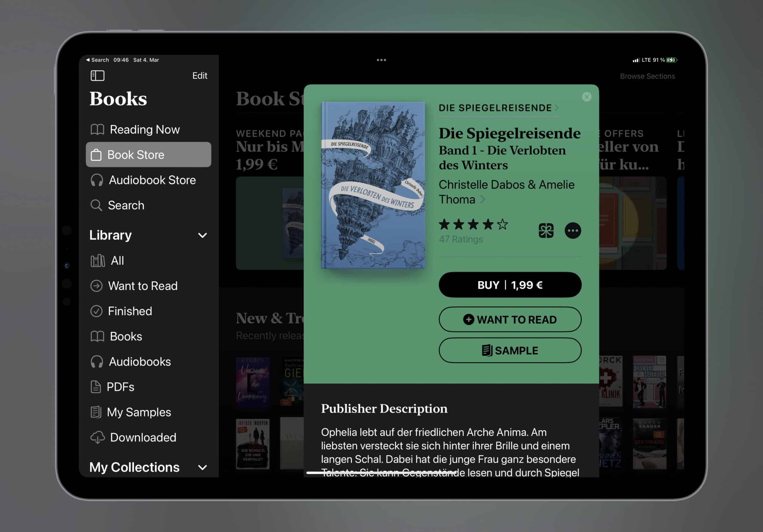Rate the book with the fifth star
The image size is (763, 532).
pyautogui.click(x=503, y=225)
